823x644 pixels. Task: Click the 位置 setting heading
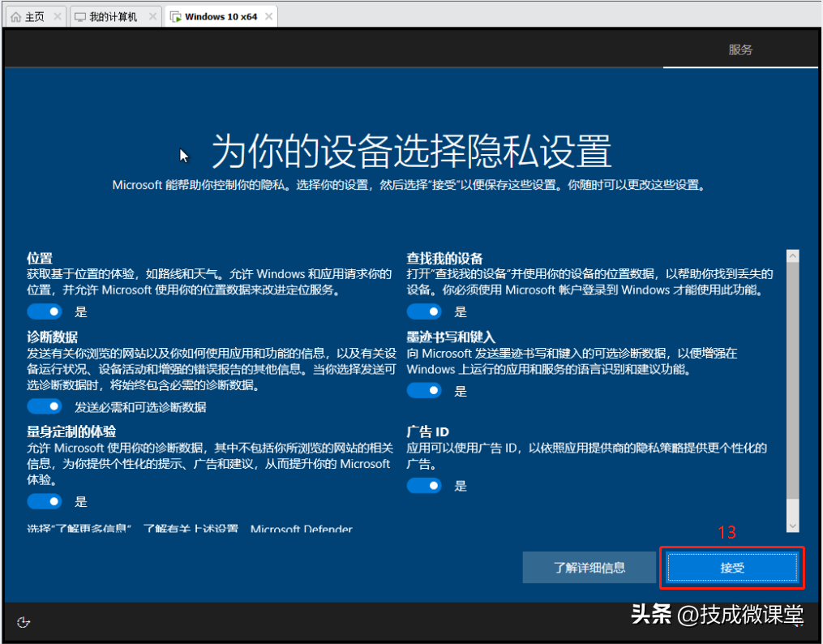[40, 258]
